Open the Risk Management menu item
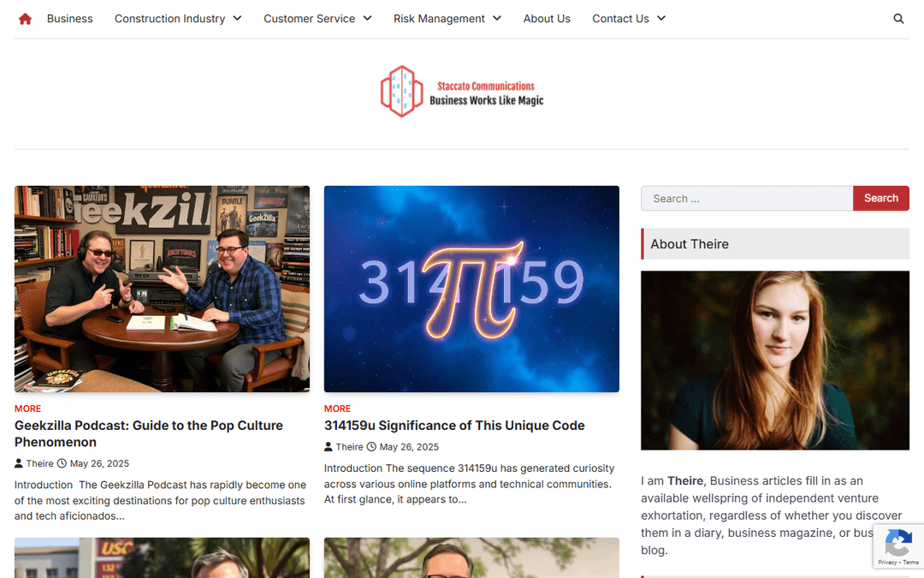The width and height of the screenshot is (924, 578). pyautogui.click(x=439, y=19)
